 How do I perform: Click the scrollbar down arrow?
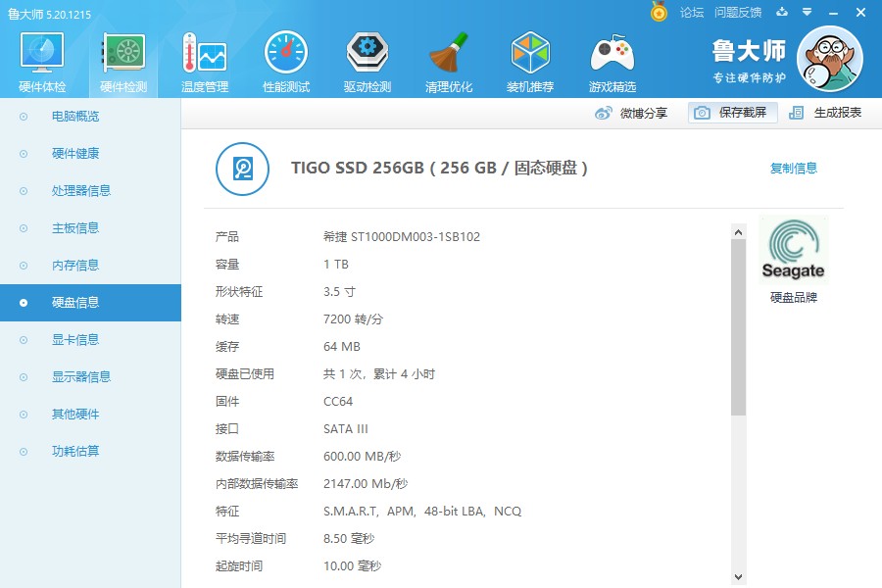[x=739, y=576]
